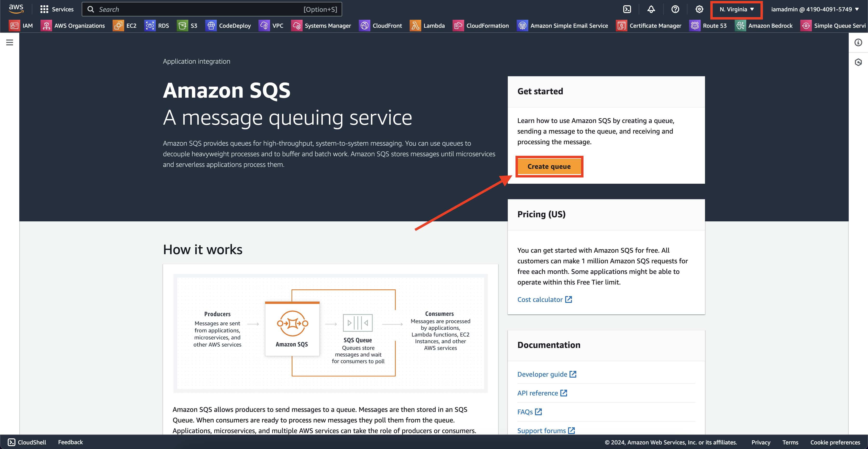Open the AWS Organizations shortcut
868x449 pixels.
73,26
